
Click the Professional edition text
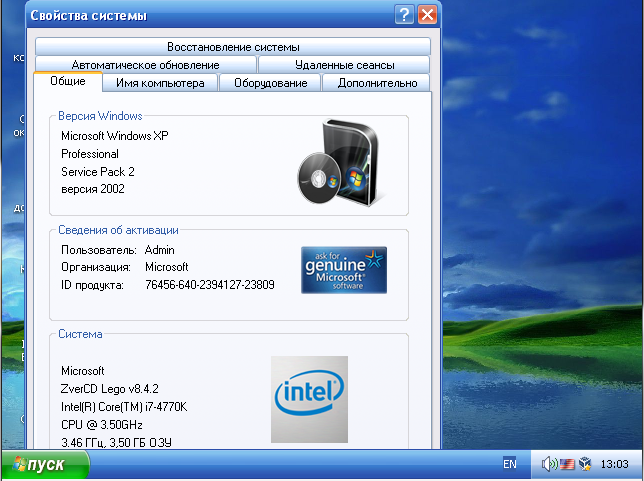coord(90,154)
